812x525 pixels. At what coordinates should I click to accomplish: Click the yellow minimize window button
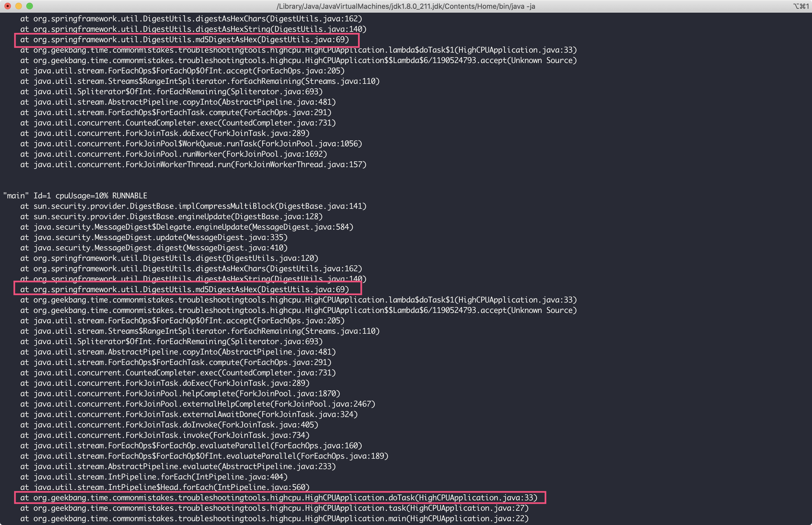(18, 6)
